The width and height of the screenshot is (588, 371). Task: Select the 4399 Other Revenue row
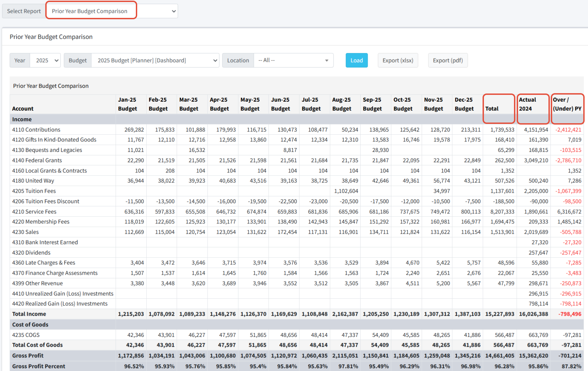[297, 283]
